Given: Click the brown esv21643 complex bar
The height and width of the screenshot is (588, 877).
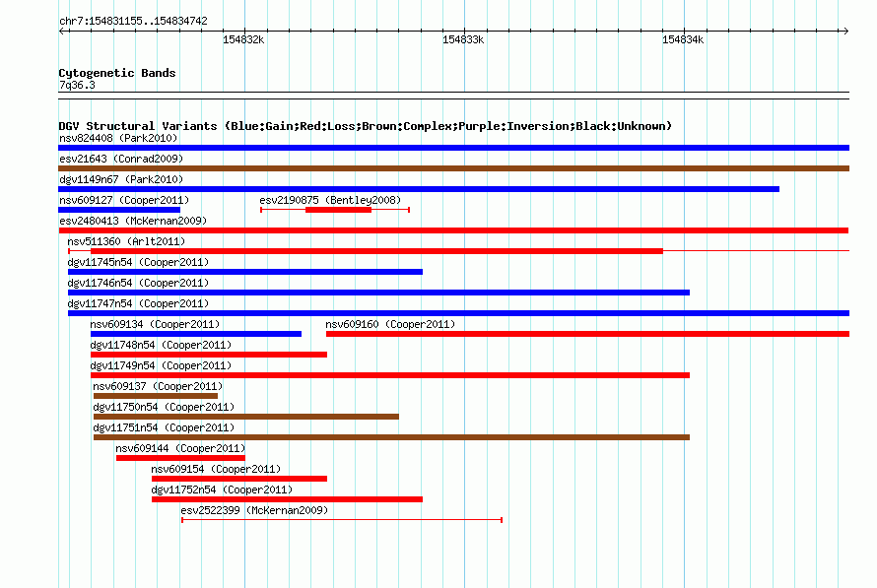Looking at the screenshot, I should pyautogui.click(x=453, y=168).
